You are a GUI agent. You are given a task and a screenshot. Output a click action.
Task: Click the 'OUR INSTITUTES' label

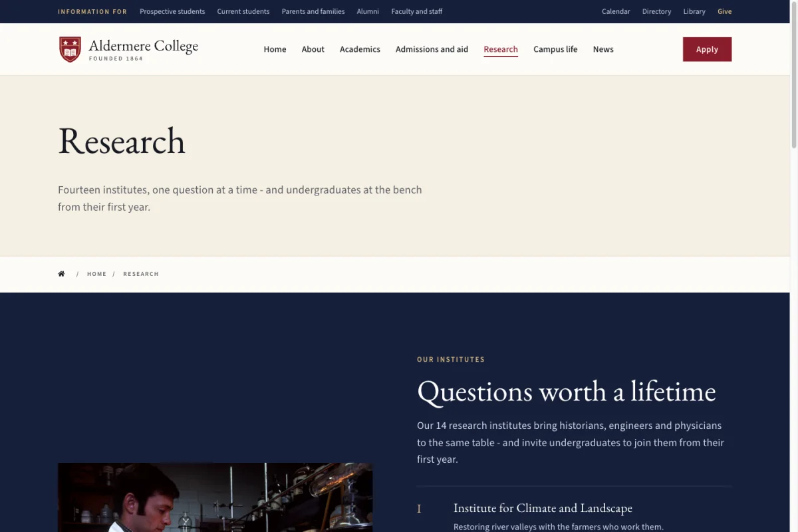click(451, 360)
